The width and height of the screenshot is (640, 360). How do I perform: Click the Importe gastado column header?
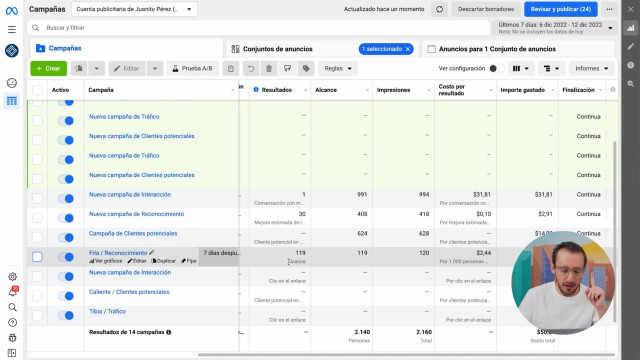tap(522, 90)
